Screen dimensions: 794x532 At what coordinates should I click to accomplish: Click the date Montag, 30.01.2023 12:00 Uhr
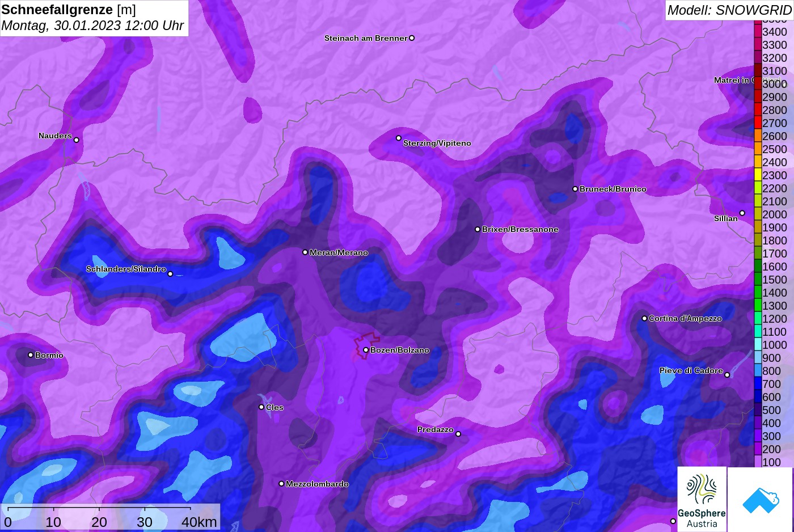point(93,26)
